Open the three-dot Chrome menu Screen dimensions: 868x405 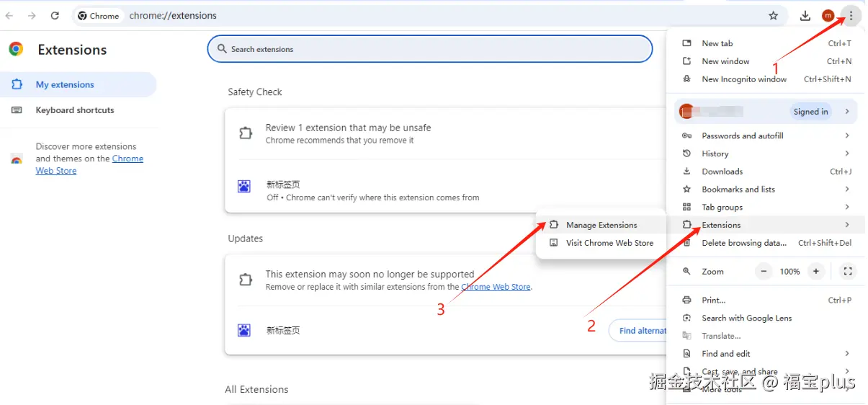click(851, 15)
